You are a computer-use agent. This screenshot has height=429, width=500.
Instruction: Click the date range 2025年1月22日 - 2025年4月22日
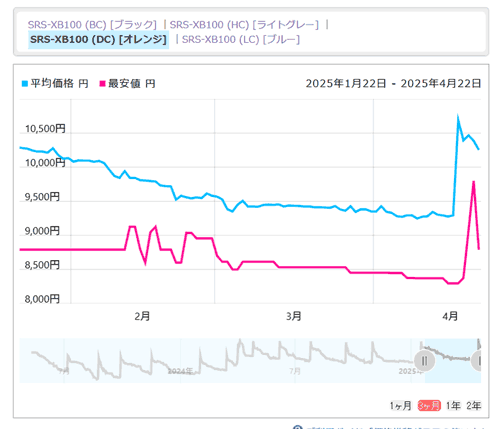point(393,83)
